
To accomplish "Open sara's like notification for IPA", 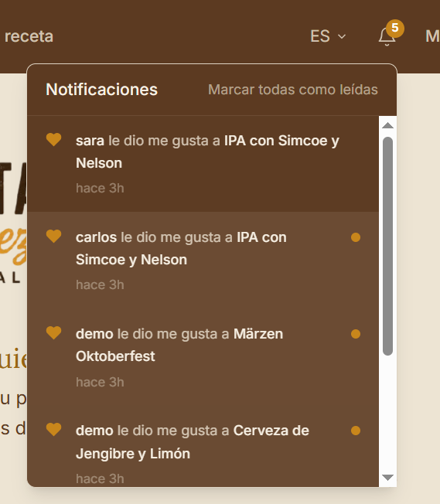I will pyautogui.click(x=203, y=164).
